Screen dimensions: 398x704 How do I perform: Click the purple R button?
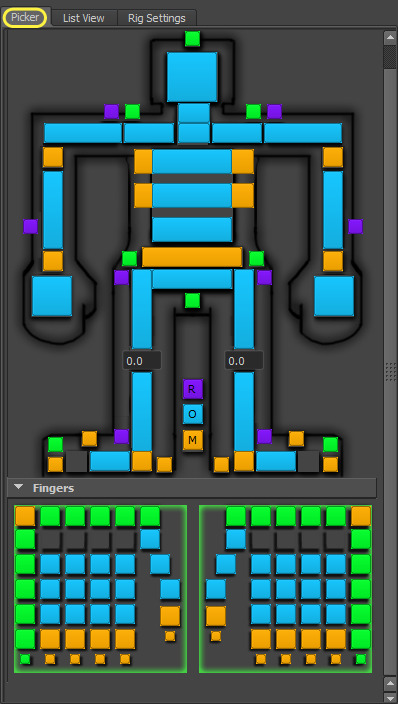coord(192,389)
